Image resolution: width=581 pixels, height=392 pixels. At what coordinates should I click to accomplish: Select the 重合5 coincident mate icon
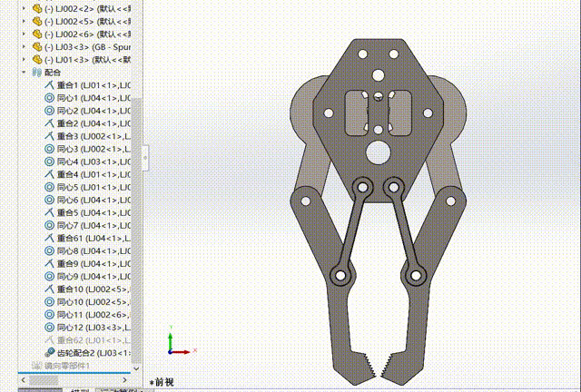click(x=49, y=212)
